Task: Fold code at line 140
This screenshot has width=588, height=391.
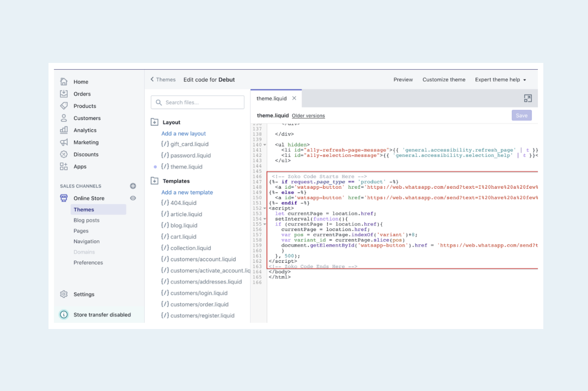Action: (x=265, y=145)
